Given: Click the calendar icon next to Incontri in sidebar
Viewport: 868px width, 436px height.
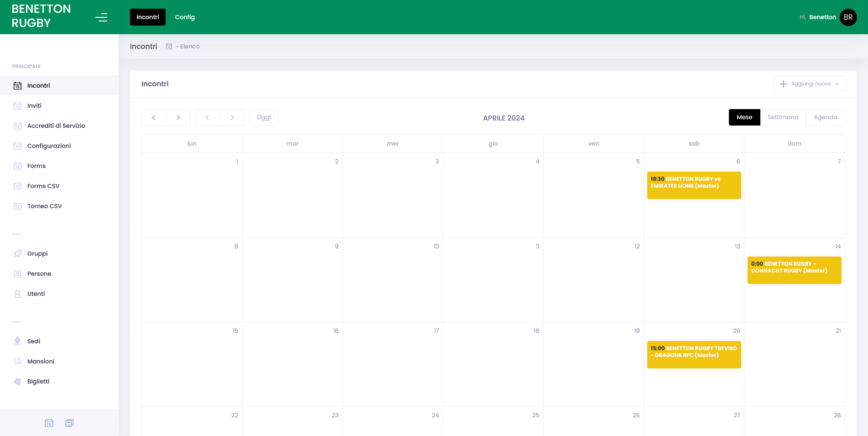Looking at the screenshot, I should pos(17,85).
